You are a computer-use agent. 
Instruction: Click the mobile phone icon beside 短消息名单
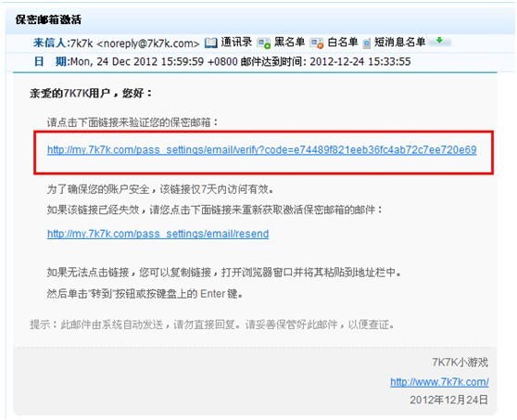click(367, 44)
